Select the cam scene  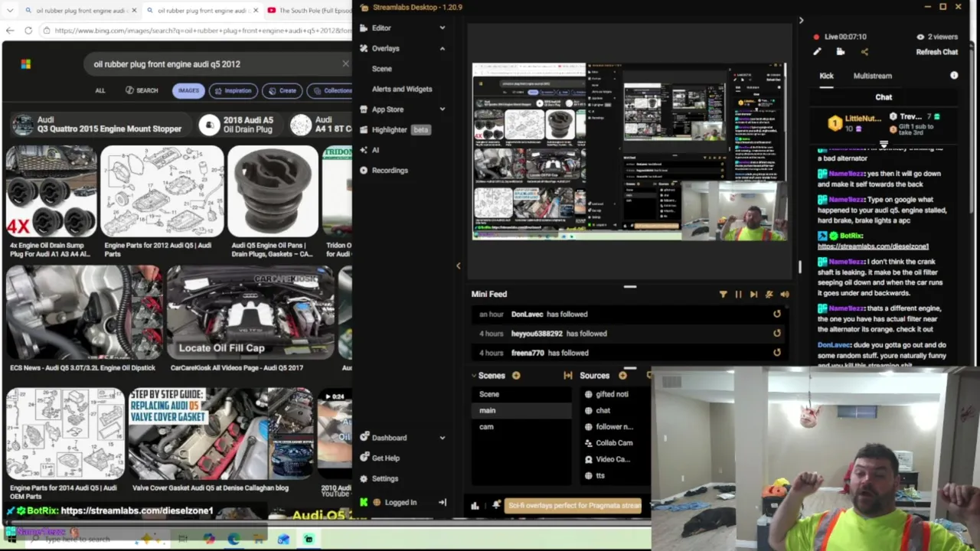(521, 426)
